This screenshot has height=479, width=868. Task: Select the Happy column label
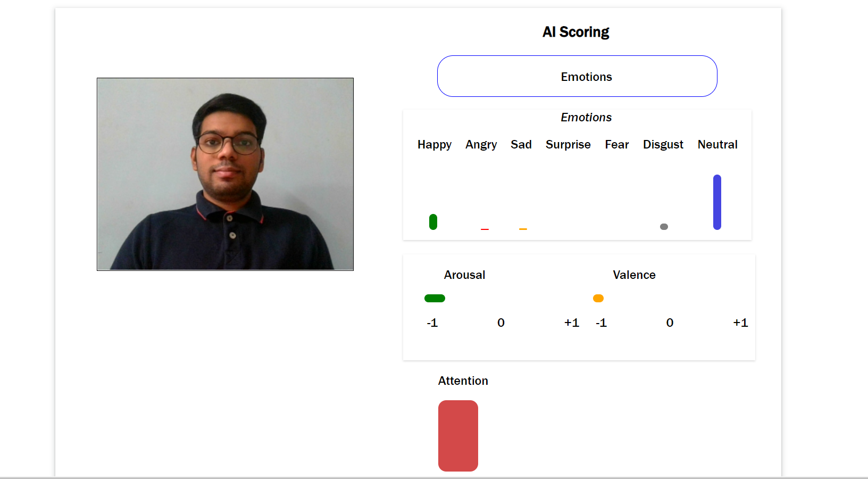434,144
